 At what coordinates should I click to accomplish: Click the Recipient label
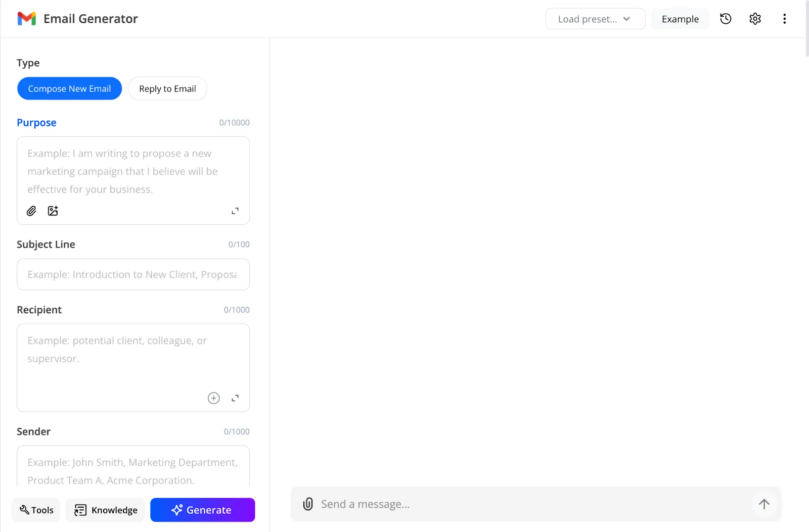pyautogui.click(x=39, y=310)
